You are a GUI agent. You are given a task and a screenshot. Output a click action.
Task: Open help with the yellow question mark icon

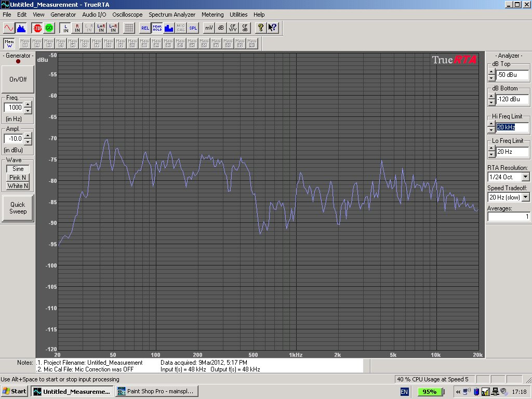(x=261, y=28)
